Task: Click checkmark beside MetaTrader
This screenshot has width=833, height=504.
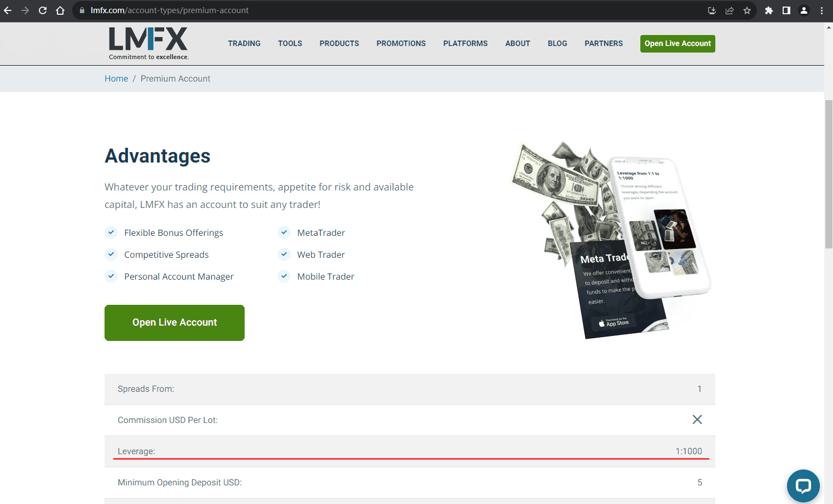Action: tap(284, 233)
